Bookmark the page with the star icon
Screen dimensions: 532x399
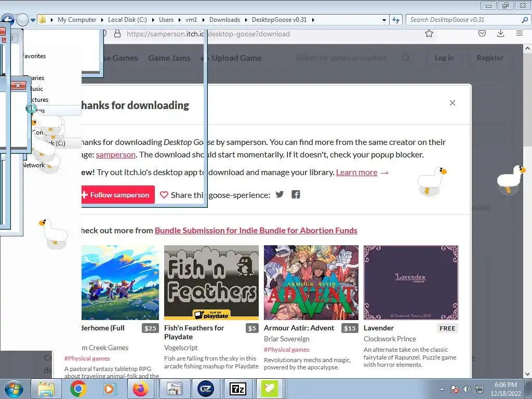(x=429, y=33)
